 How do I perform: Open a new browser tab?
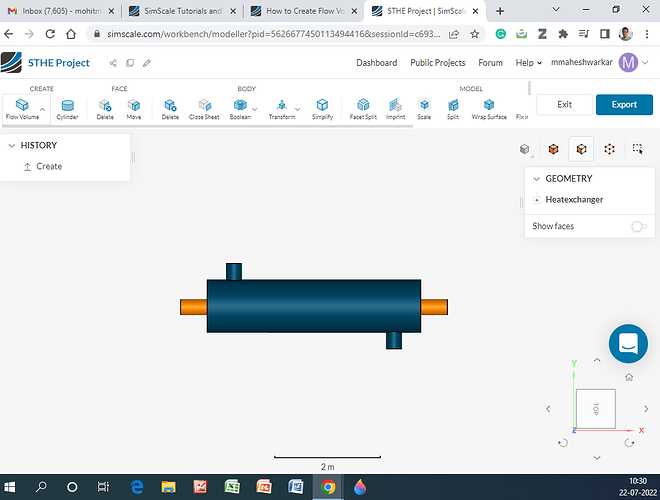tap(500, 11)
